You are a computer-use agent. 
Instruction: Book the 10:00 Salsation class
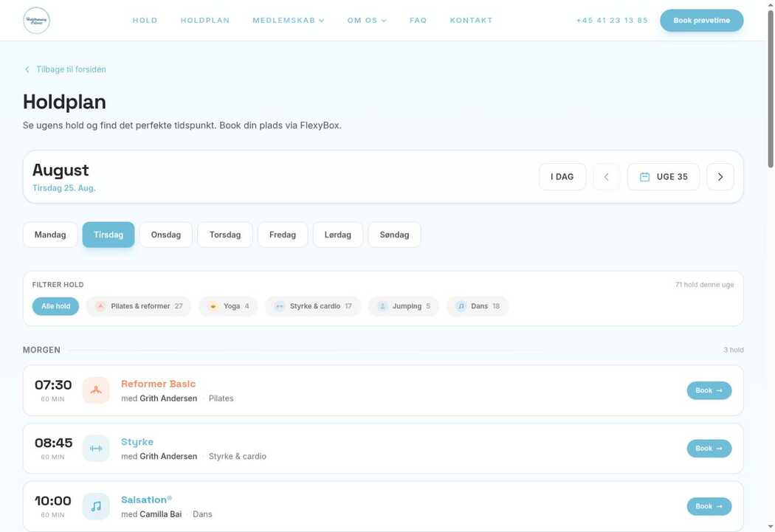pos(709,506)
